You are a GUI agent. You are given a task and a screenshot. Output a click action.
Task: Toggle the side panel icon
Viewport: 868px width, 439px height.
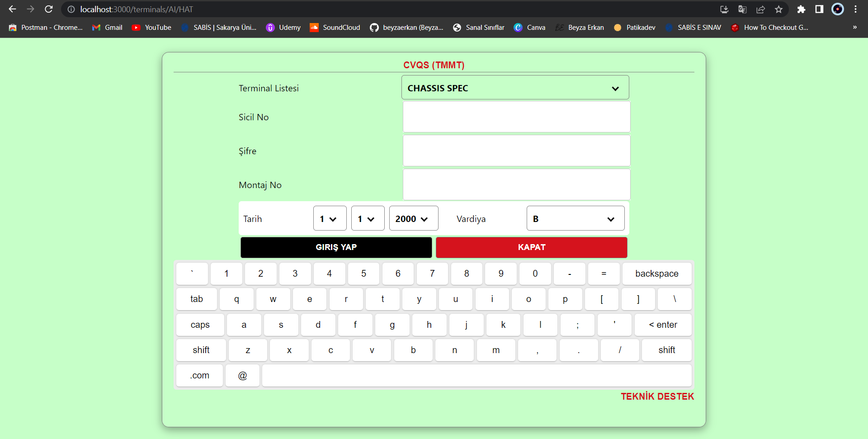point(819,9)
